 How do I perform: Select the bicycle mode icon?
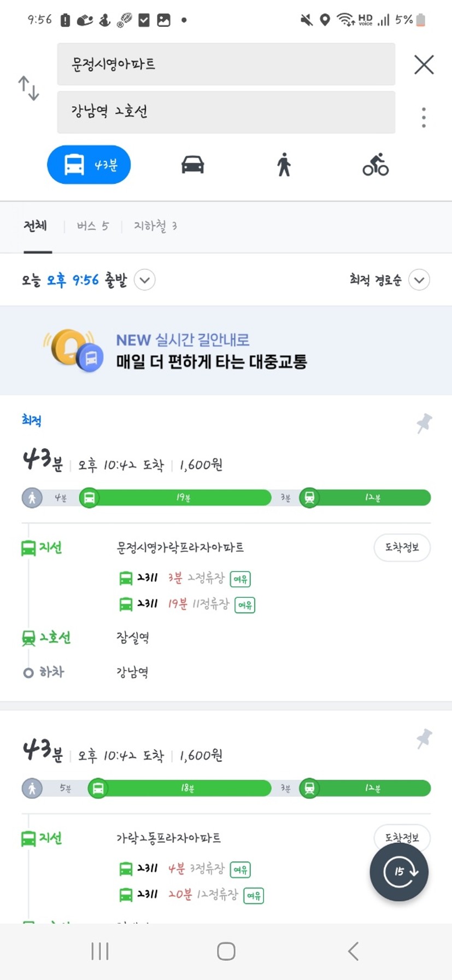(375, 165)
